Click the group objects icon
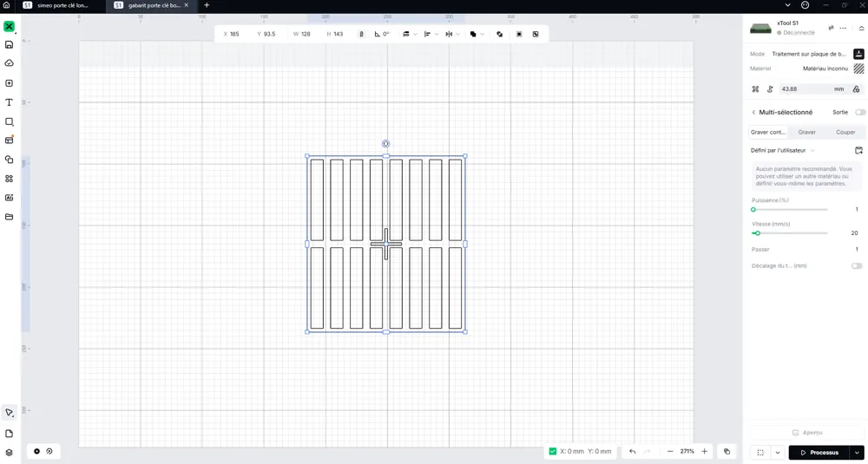 [x=519, y=34]
